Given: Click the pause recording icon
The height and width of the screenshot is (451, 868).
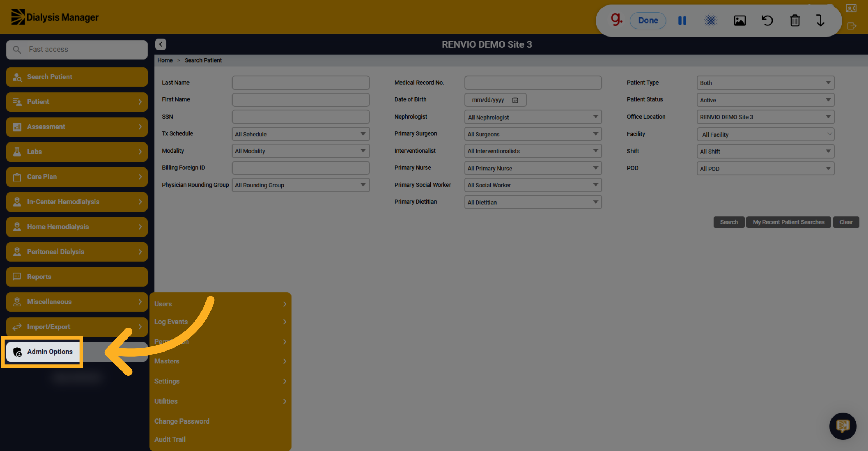Looking at the screenshot, I should tap(682, 21).
